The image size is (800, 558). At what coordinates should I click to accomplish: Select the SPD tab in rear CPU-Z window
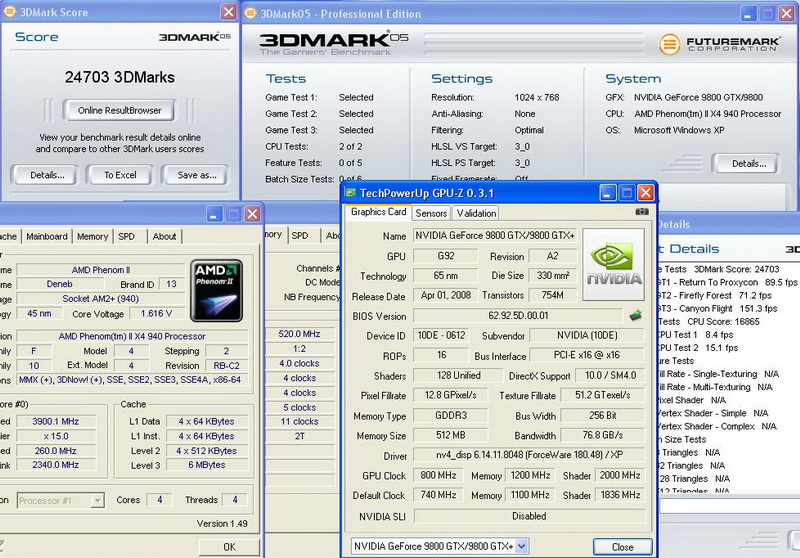pyautogui.click(x=300, y=235)
